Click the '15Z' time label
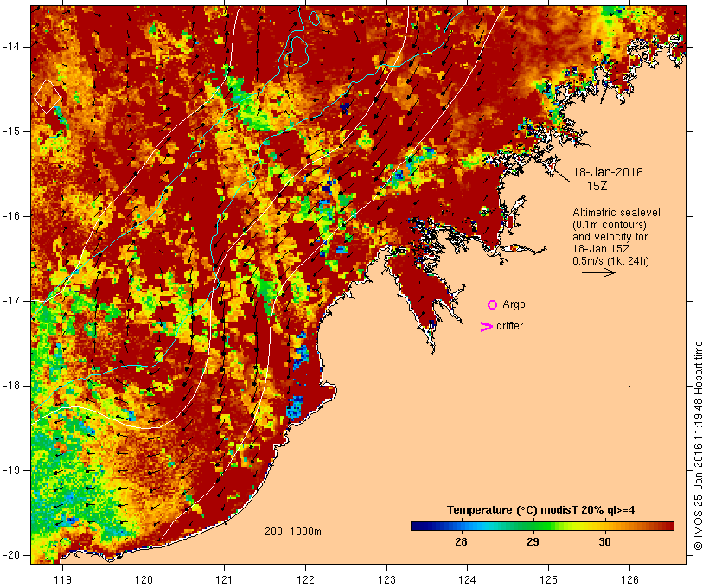 (597, 186)
